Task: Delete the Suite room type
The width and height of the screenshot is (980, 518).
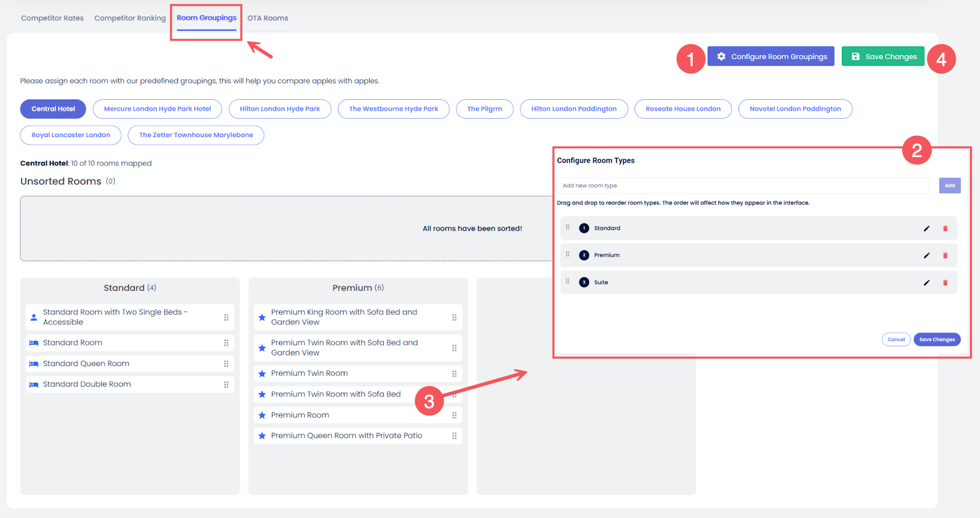Action: (x=945, y=283)
